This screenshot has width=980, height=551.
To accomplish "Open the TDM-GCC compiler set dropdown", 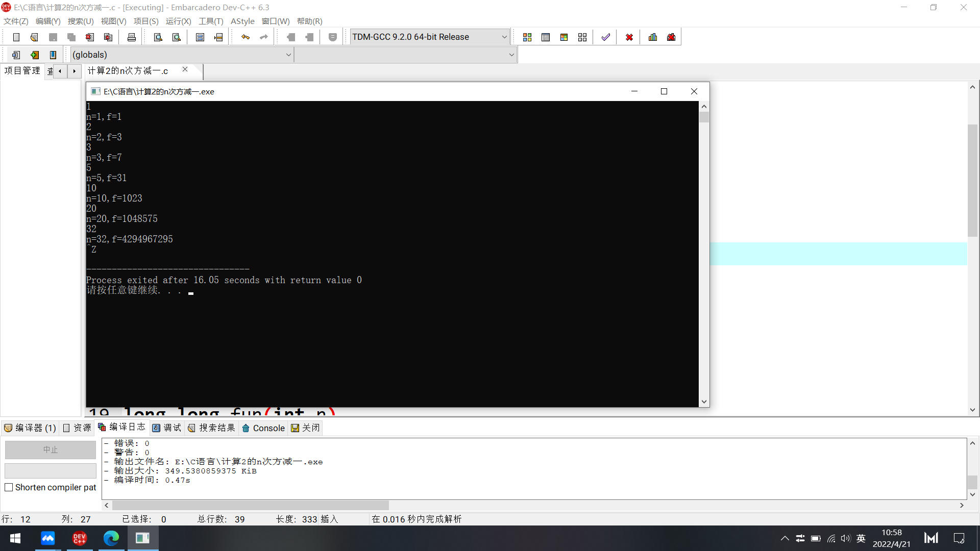I will tap(504, 37).
